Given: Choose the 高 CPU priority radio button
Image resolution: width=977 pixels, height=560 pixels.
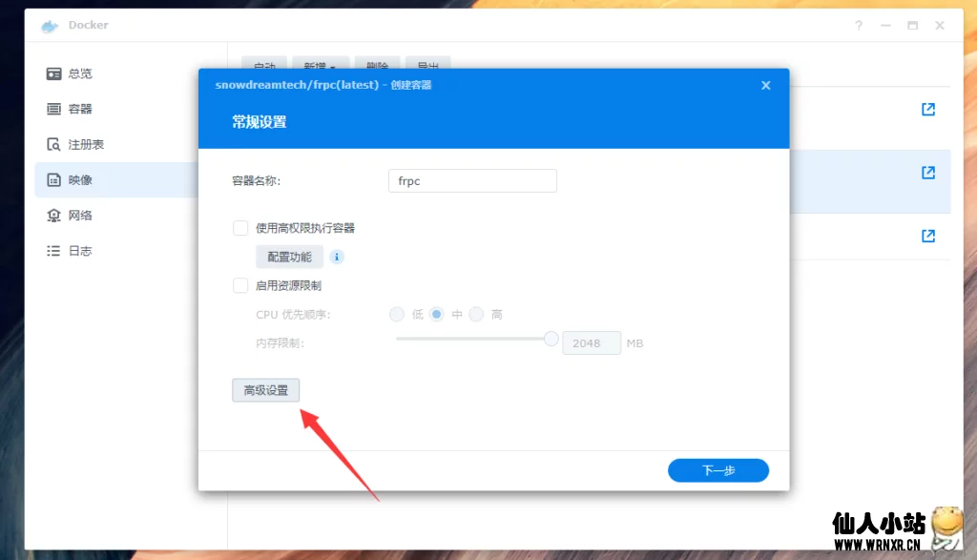Looking at the screenshot, I should coord(477,314).
